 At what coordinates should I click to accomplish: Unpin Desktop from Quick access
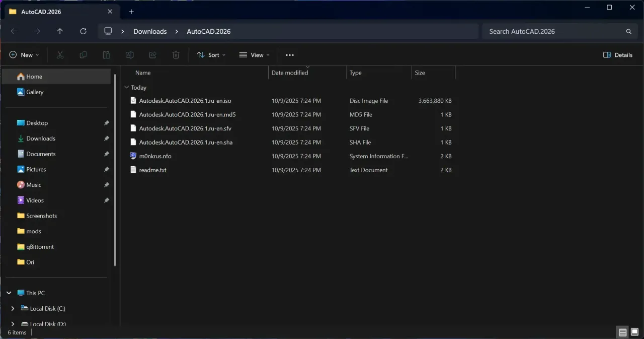[x=106, y=123]
